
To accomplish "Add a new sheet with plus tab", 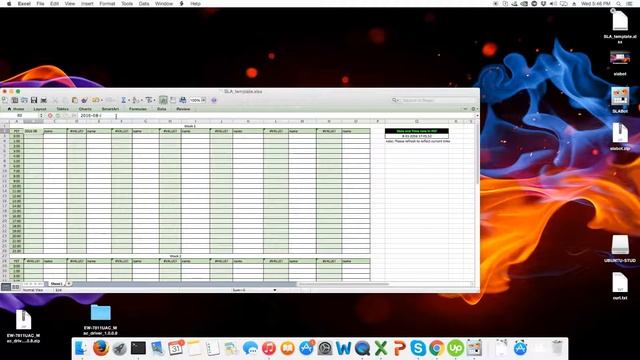I will [69, 284].
